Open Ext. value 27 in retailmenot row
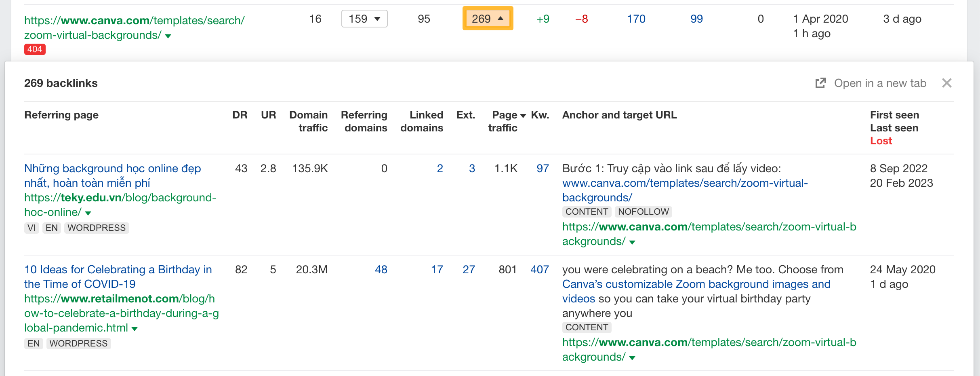 469,269
